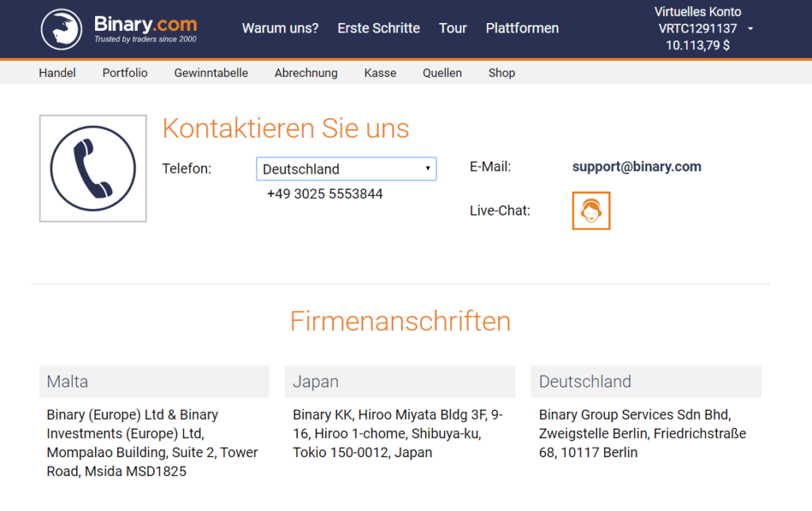Go to the Kasse tab
812x511 pixels.
(380, 73)
